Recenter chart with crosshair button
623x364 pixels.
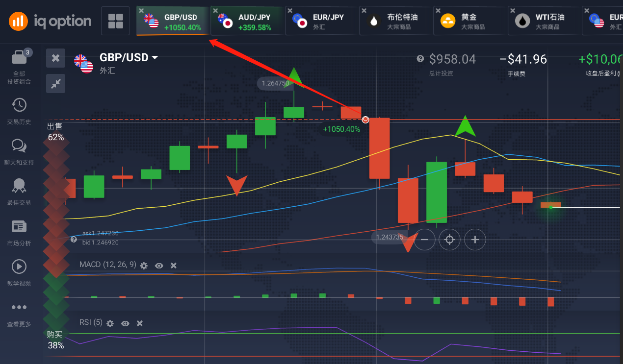[449, 240]
